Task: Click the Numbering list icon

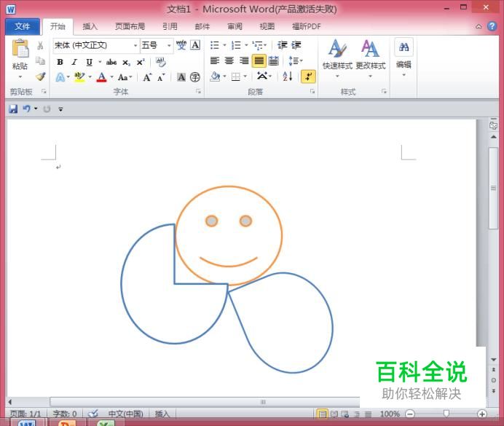Action: pos(236,45)
